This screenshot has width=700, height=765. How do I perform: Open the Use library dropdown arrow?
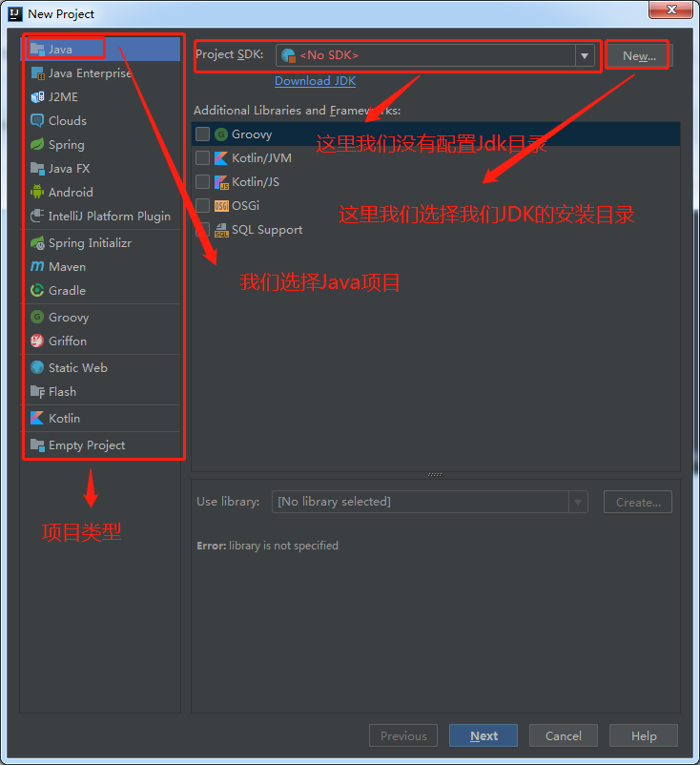tap(578, 502)
